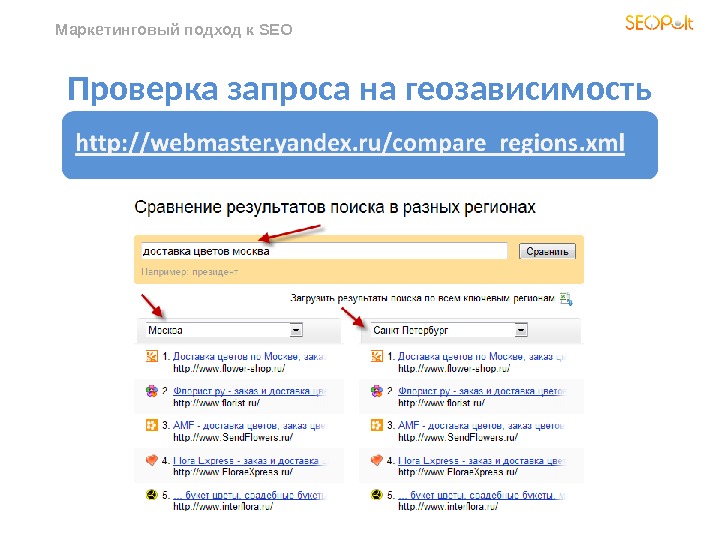The width and height of the screenshot is (720, 540).
Task: Click flower-shop.ru favicon in Москва column
Action: click(x=152, y=356)
